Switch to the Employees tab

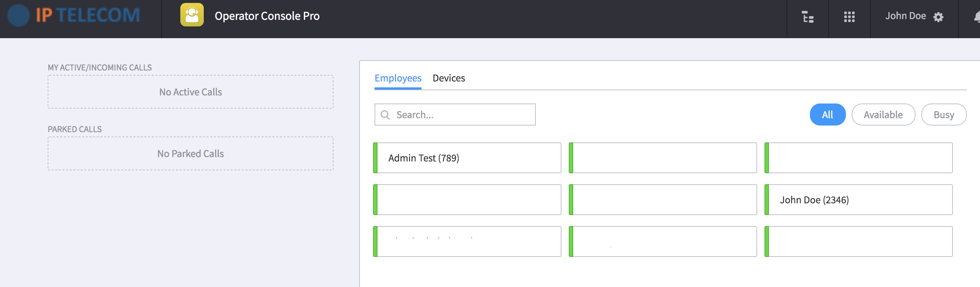(x=398, y=78)
